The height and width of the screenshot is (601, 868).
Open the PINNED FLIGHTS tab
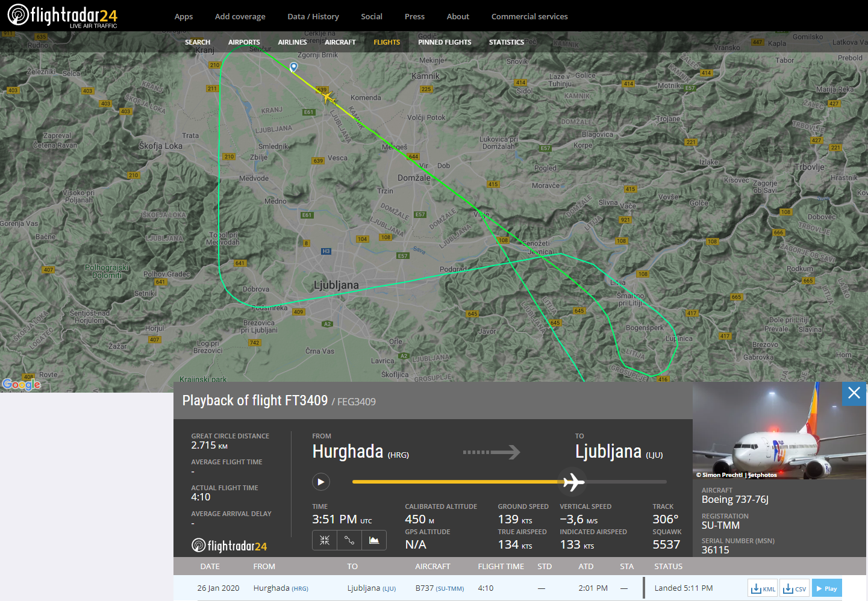pos(445,42)
